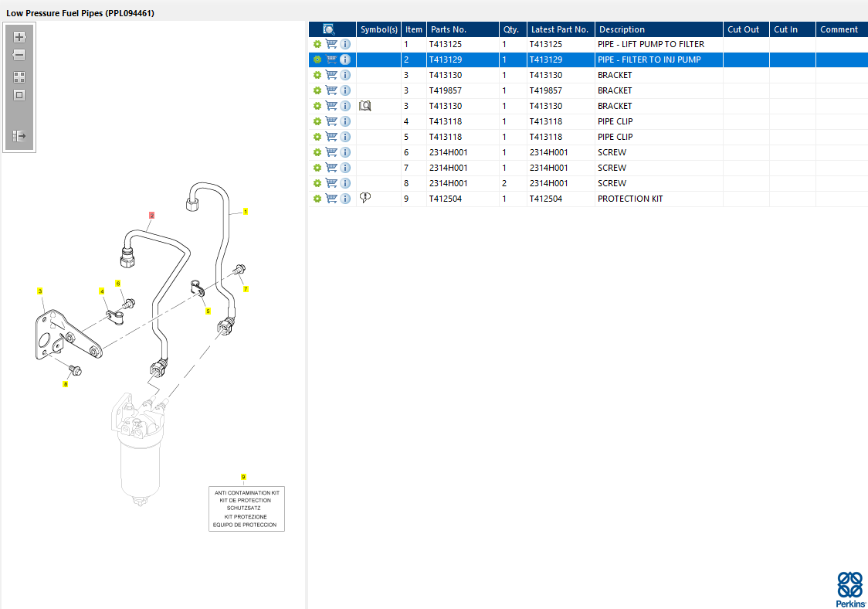Add item 4 pipe clip to cart
This screenshot has width=868, height=609.
(331, 121)
